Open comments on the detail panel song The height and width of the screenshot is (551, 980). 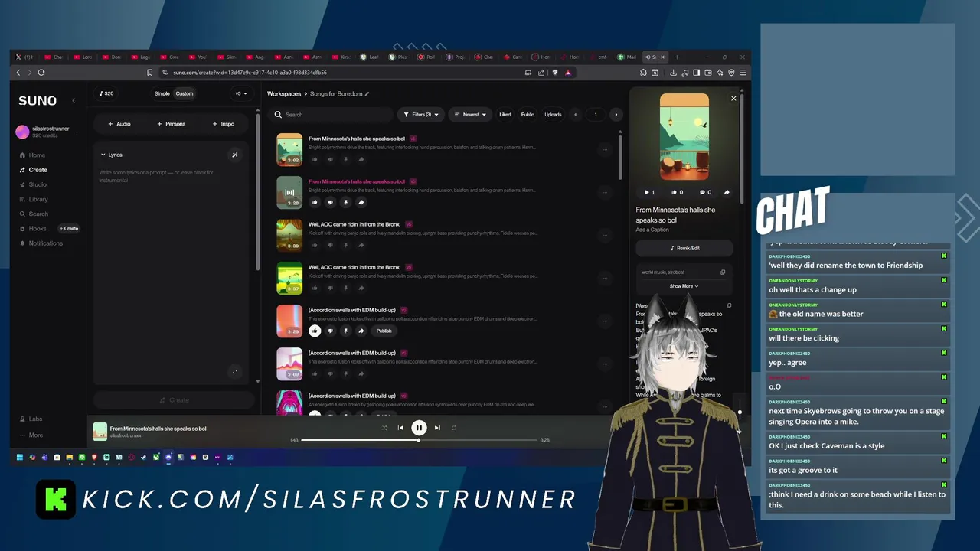point(704,192)
